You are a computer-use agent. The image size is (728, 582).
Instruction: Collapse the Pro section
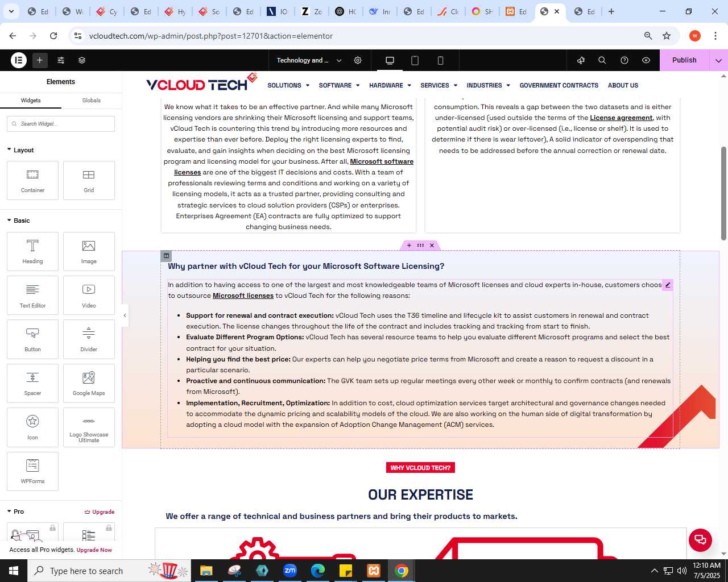coord(15,512)
